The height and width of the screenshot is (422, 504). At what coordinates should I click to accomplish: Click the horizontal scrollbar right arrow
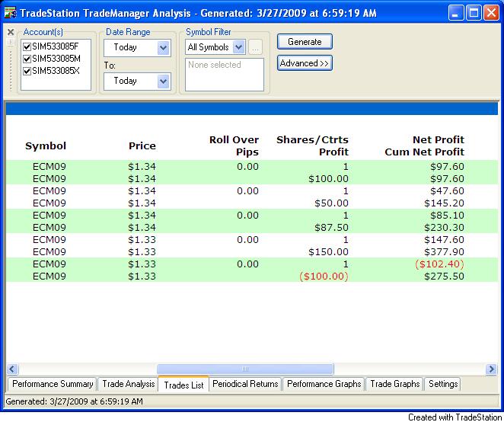pyautogui.click(x=491, y=369)
